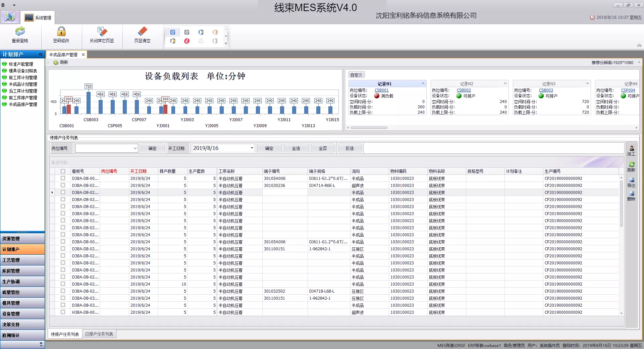This screenshot has width=644, height=349.
Task: Click the 全选 button
Action: (x=296, y=148)
